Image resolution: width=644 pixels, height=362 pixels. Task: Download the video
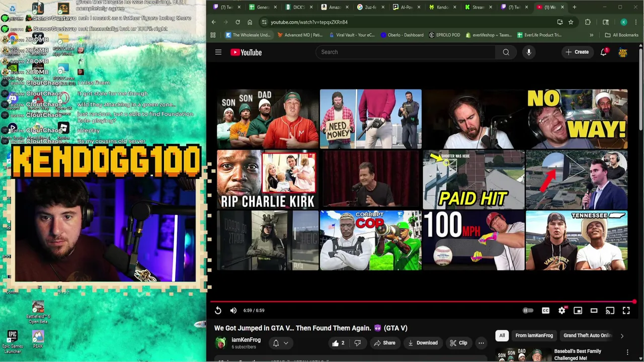(x=423, y=343)
